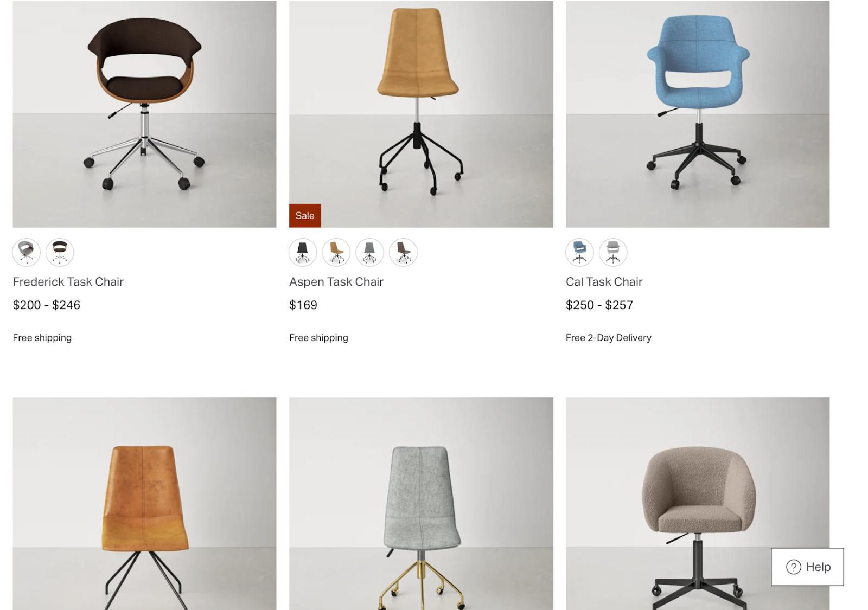The width and height of the screenshot is (868, 610).
Task: Select the blue Cal chair swatch
Action: 579,252
